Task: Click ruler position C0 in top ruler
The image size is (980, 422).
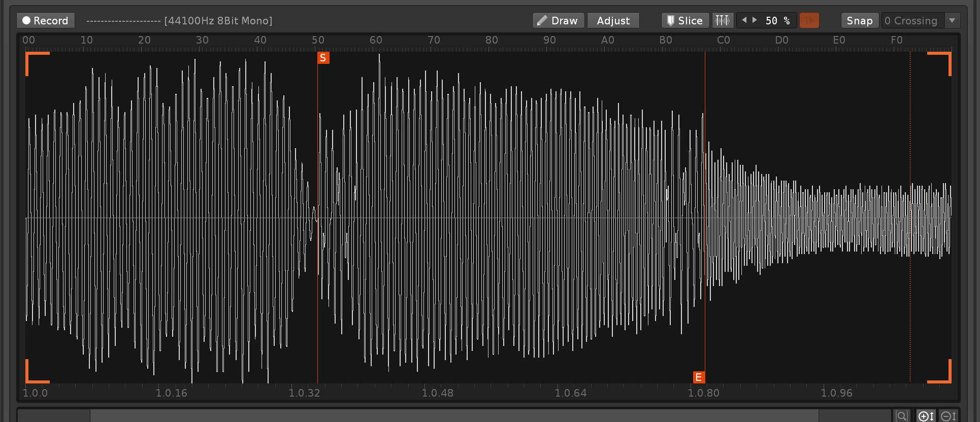Action: [724, 40]
